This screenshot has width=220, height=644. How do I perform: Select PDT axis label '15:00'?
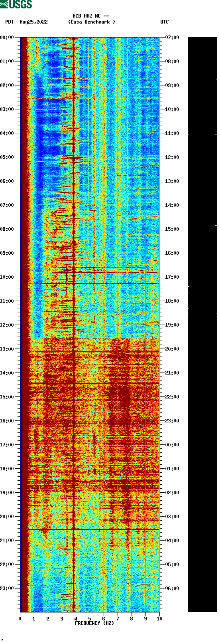[7, 397]
